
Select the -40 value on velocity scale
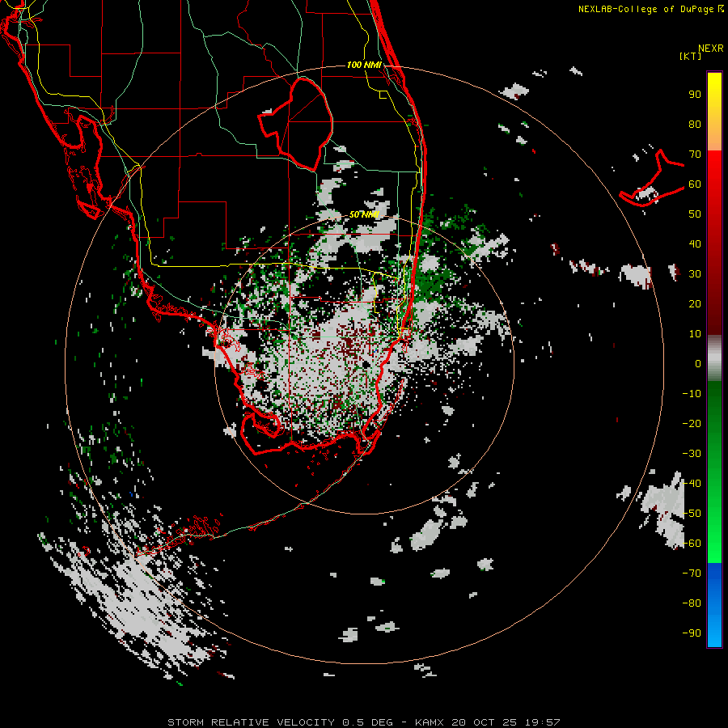coord(692,484)
